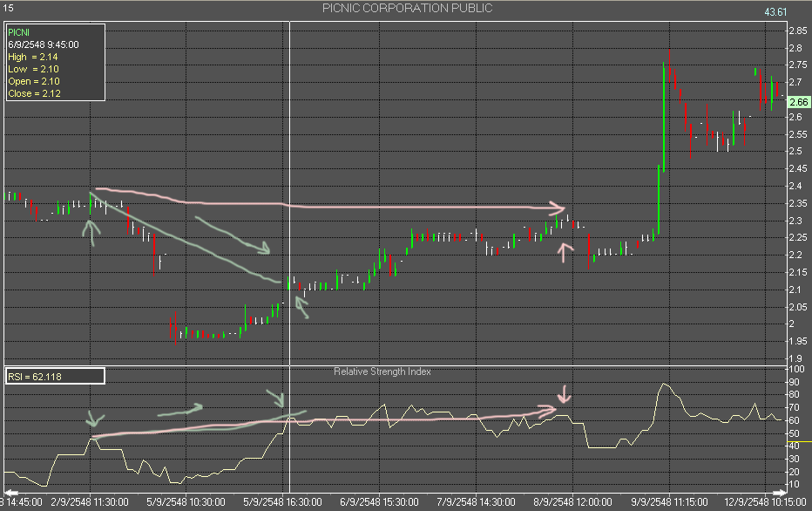Click the 2.8 label on the price axis
This screenshot has width=812, height=511.
click(x=795, y=48)
